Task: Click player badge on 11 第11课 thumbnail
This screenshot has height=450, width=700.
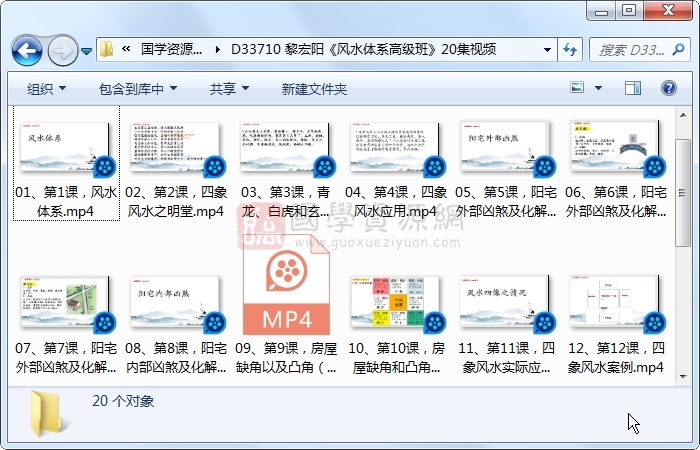Action: (x=545, y=323)
